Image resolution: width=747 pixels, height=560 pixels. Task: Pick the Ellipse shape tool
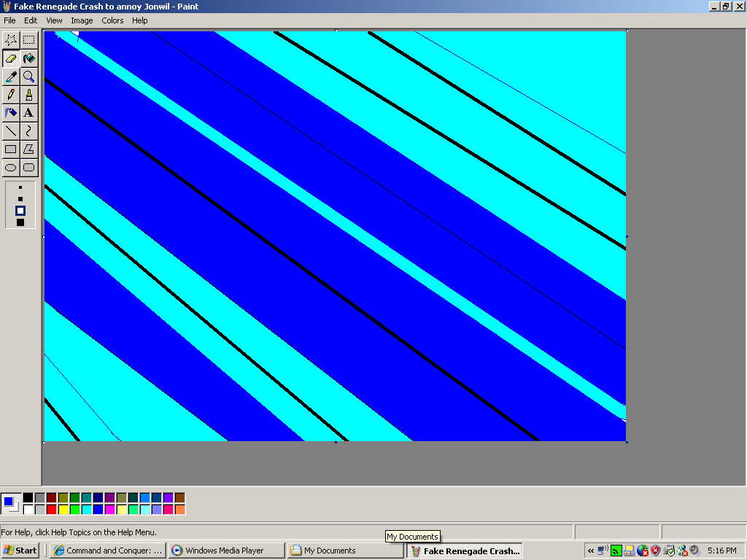[11, 168]
